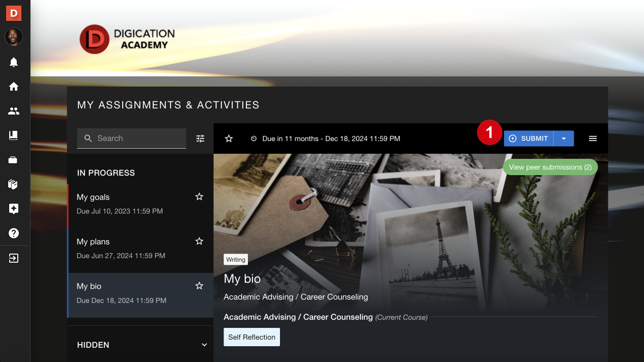Click the Writing tag label
Screen dimensions: 644x362
point(236,260)
